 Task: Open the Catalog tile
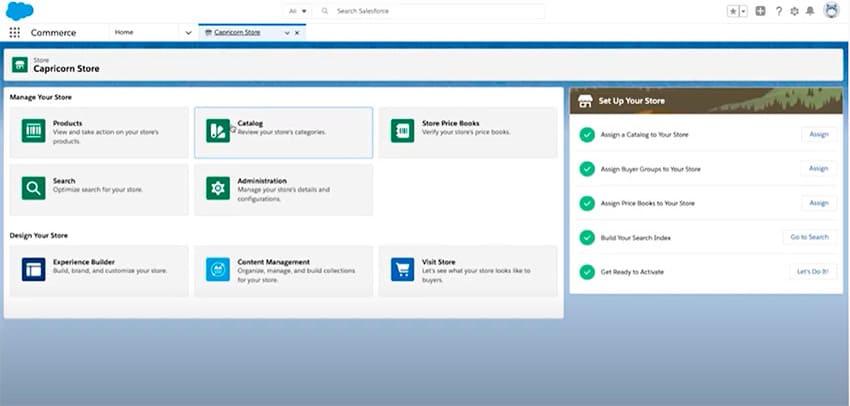click(x=283, y=132)
